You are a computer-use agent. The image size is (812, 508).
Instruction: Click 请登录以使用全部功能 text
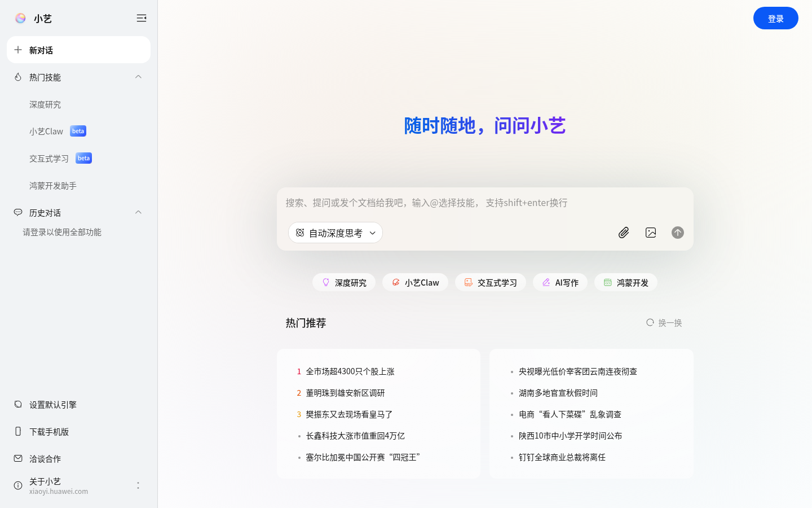(62, 232)
